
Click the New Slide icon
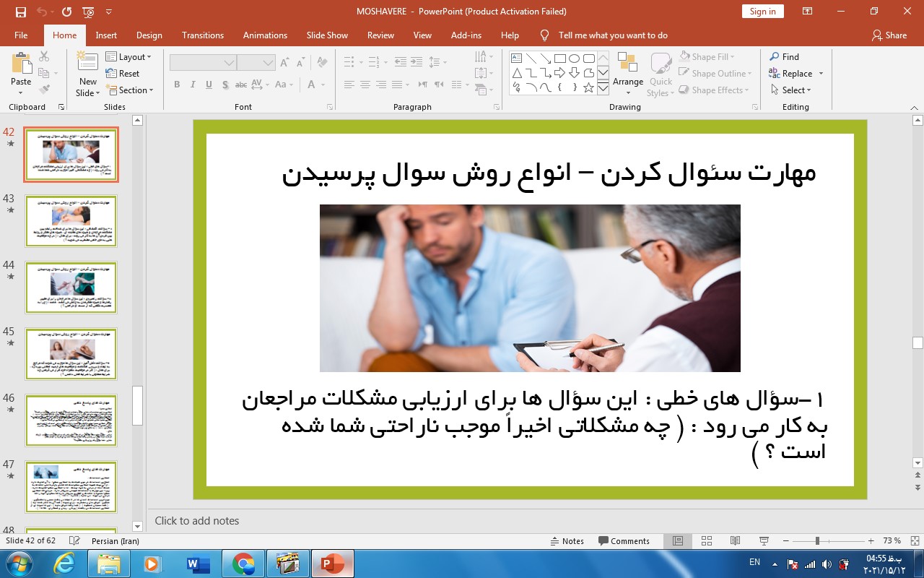[x=88, y=65]
